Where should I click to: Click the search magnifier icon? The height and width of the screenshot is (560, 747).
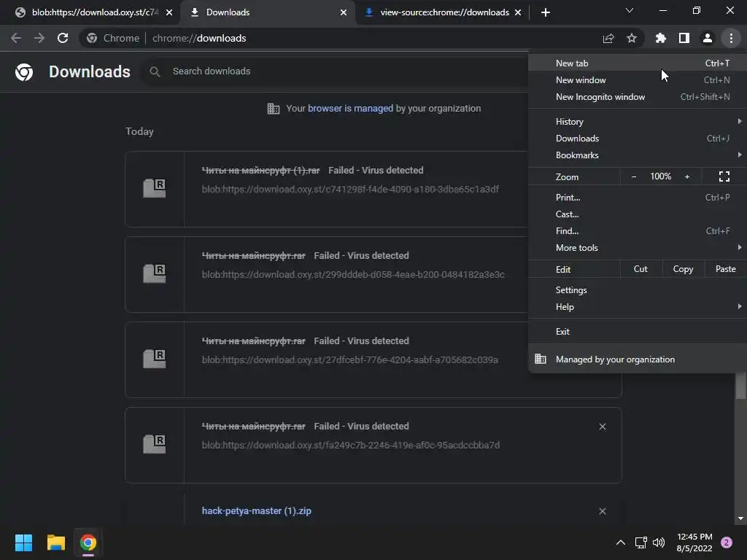(x=155, y=71)
